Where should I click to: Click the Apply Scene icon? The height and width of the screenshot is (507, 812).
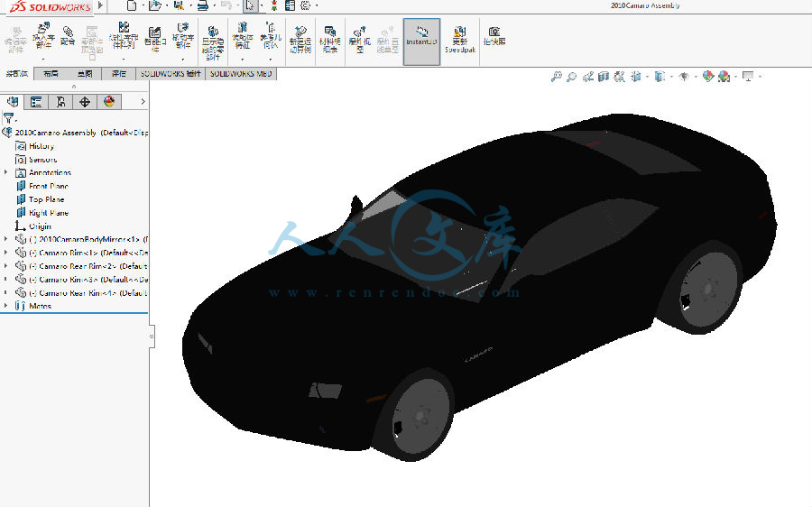coord(724,77)
